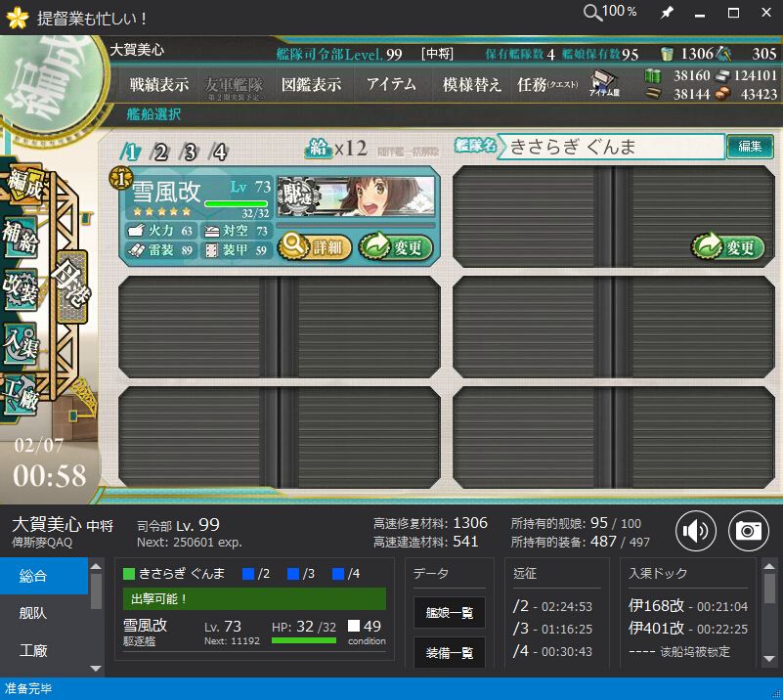Screen dimensions: 783x700
Task: Open 模様替え menu
Action: [x=471, y=84]
